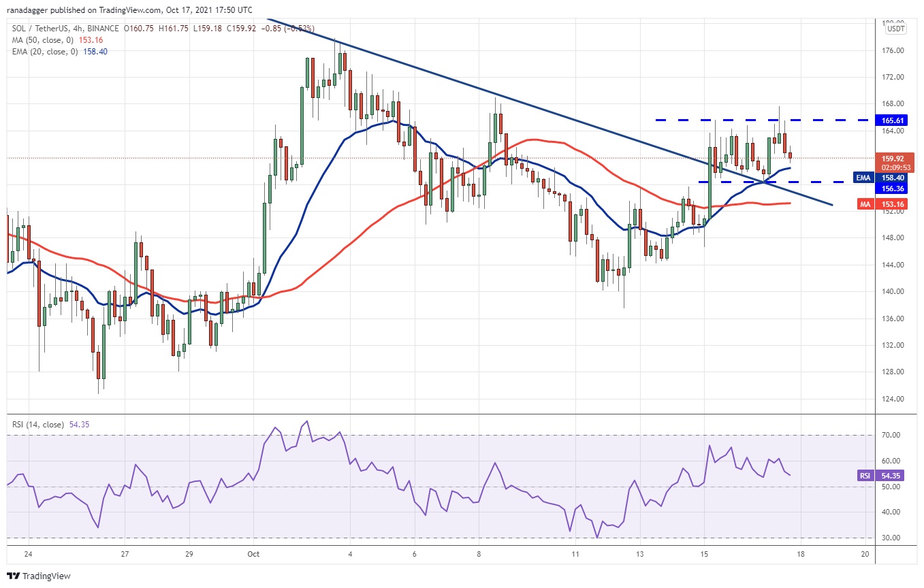Click the red MA tag near price axis
Screen dimensions: 924x588
click(864, 203)
